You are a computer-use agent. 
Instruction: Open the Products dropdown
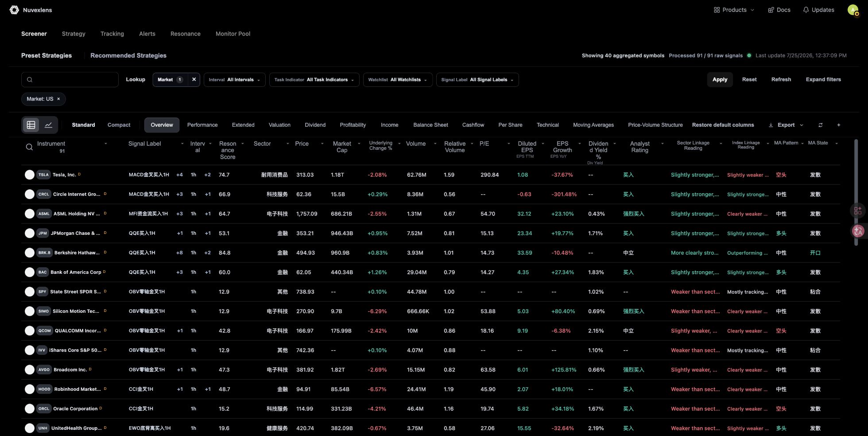coord(734,10)
